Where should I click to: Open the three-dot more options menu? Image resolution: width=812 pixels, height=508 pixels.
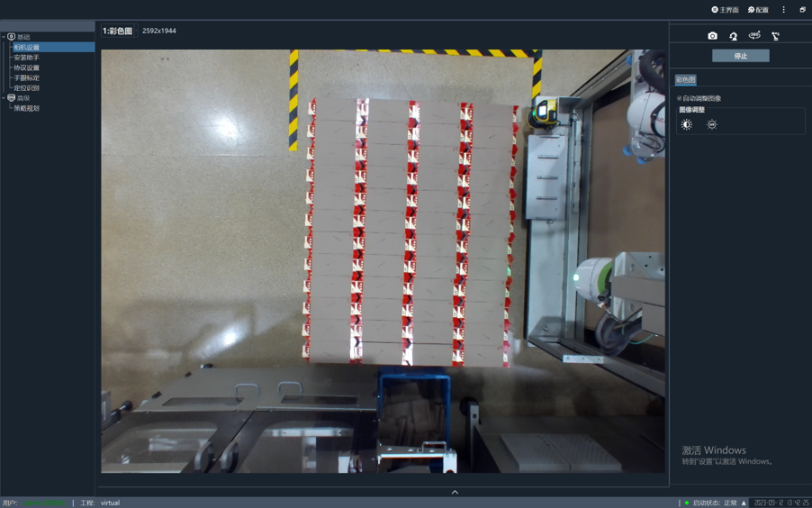783,9
